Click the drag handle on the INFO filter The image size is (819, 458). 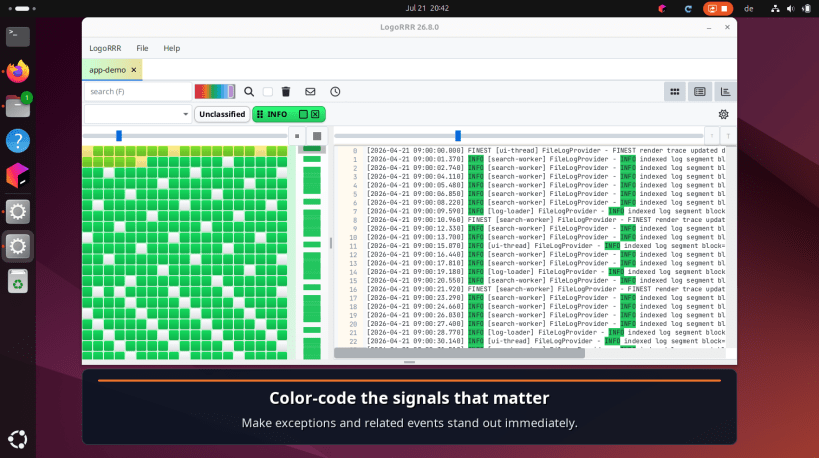[260, 114]
